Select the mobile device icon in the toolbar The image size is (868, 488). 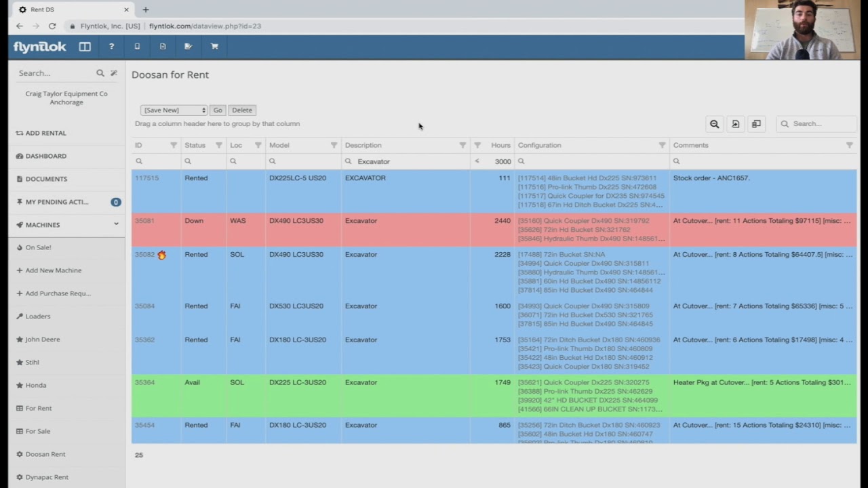point(137,46)
